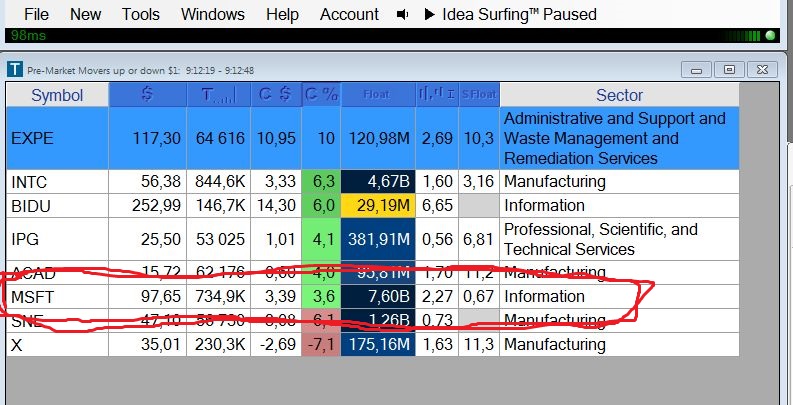Sort by Change dollar column header icon
This screenshot has width=793, height=405.
275,95
